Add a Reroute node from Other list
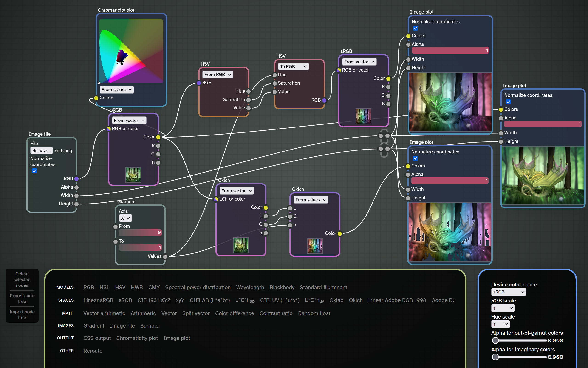Image resolution: width=588 pixels, height=368 pixels. point(93,351)
